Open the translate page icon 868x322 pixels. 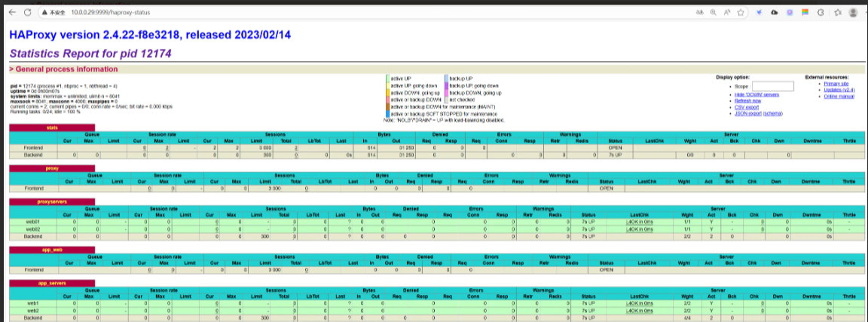[x=698, y=12]
